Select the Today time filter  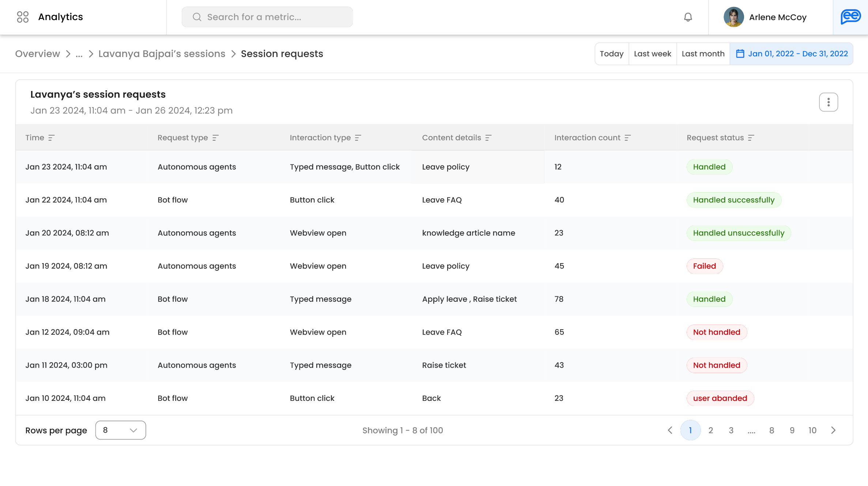pyautogui.click(x=611, y=54)
